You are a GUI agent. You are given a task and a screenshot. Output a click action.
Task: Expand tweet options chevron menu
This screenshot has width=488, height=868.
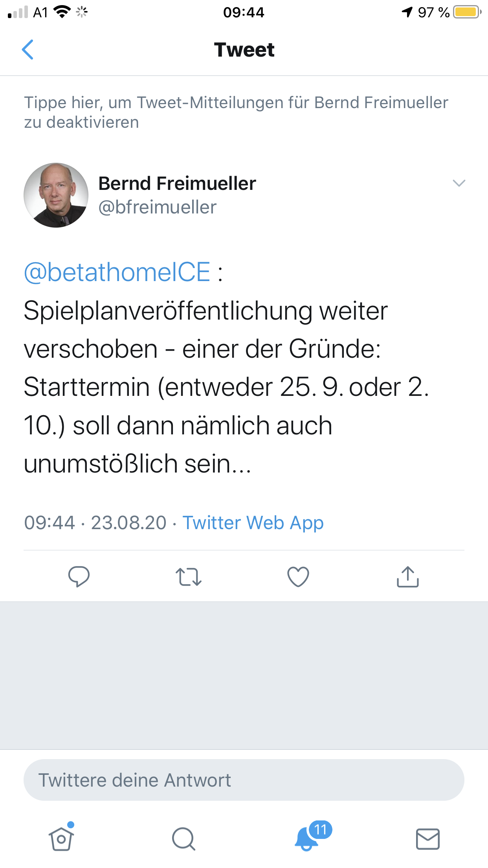(459, 183)
